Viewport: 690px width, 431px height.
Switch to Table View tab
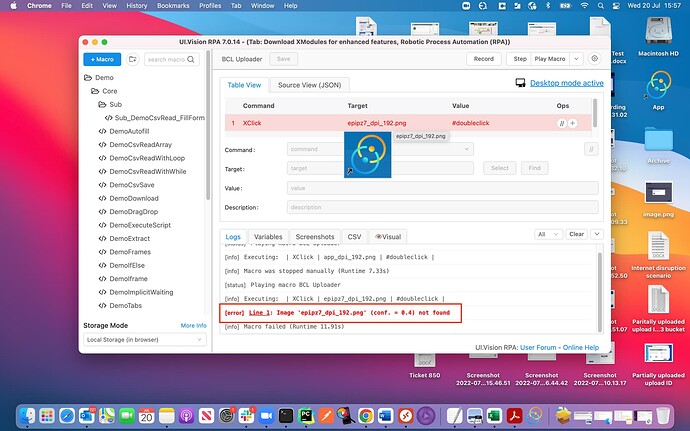(244, 85)
